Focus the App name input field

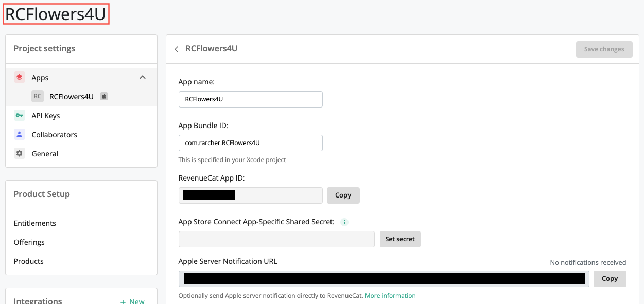pyautogui.click(x=251, y=99)
